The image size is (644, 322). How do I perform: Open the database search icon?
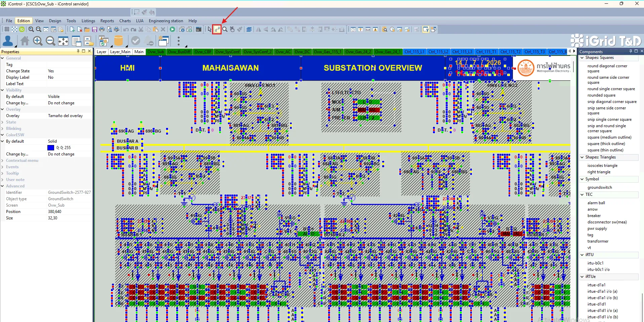click(x=385, y=30)
